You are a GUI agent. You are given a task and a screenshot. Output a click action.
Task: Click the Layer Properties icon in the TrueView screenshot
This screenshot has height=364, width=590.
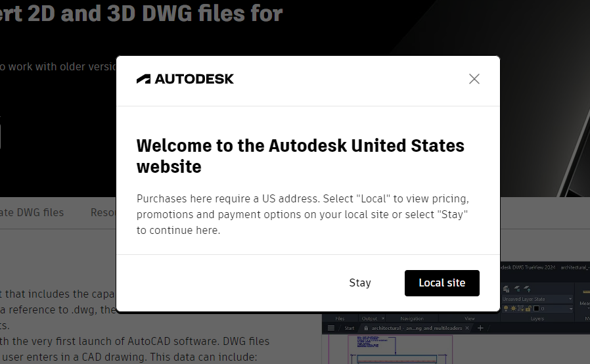pos(506,289)
